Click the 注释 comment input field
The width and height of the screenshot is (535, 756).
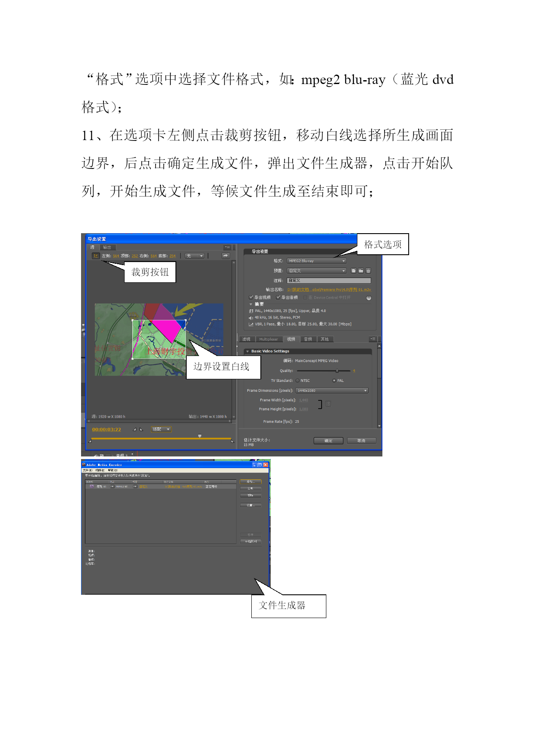329,281
